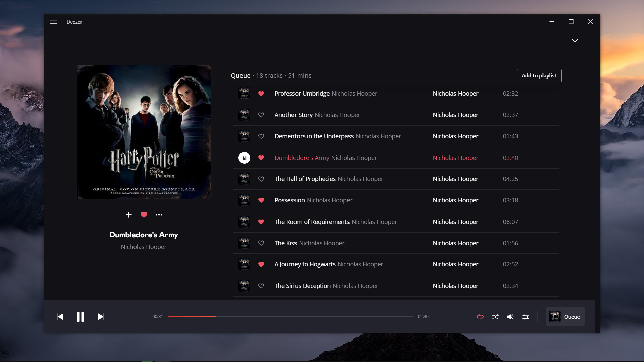Seek in the track progress bar
The height and width of the screenshot is (362, 644).
290,316
